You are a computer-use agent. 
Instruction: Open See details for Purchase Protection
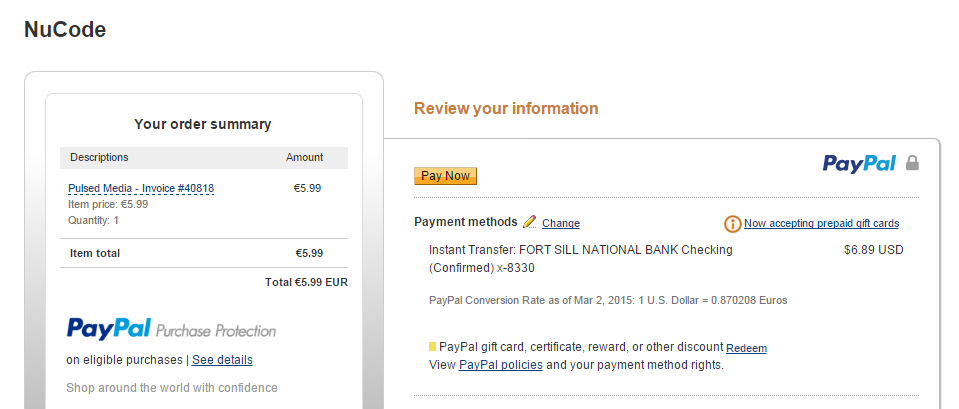point(222,359)
